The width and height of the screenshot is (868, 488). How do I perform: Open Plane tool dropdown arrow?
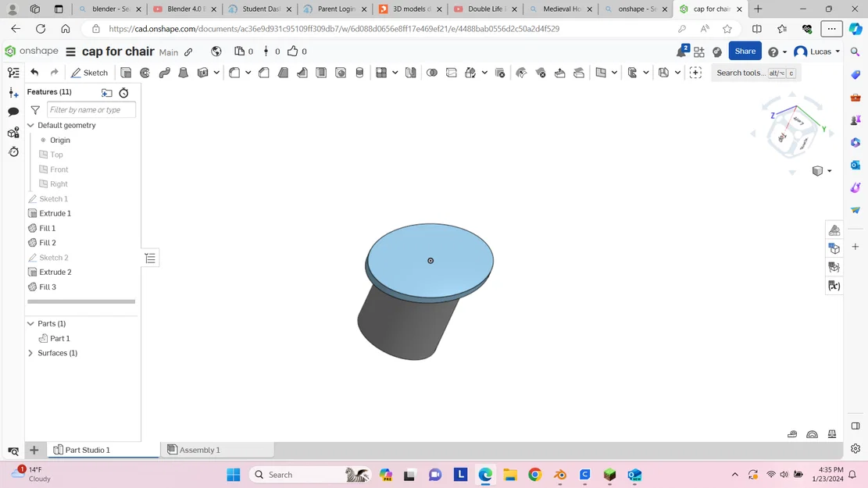(x=614, y=73)
